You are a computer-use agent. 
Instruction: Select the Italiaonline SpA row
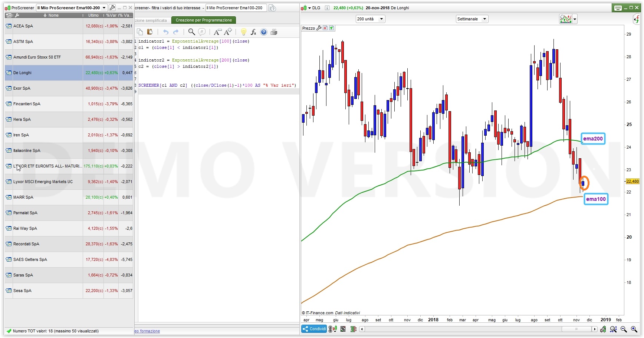coord(69,150)
